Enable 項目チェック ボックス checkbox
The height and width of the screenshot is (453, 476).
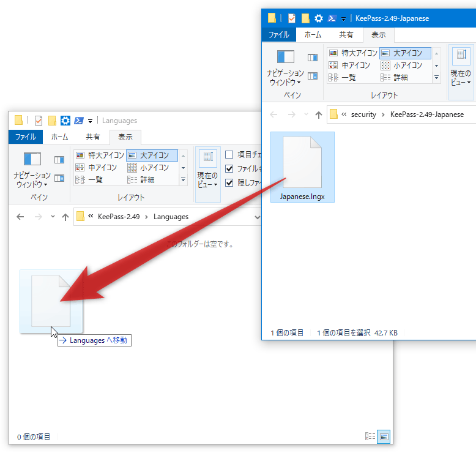click(x=229, y=155)
